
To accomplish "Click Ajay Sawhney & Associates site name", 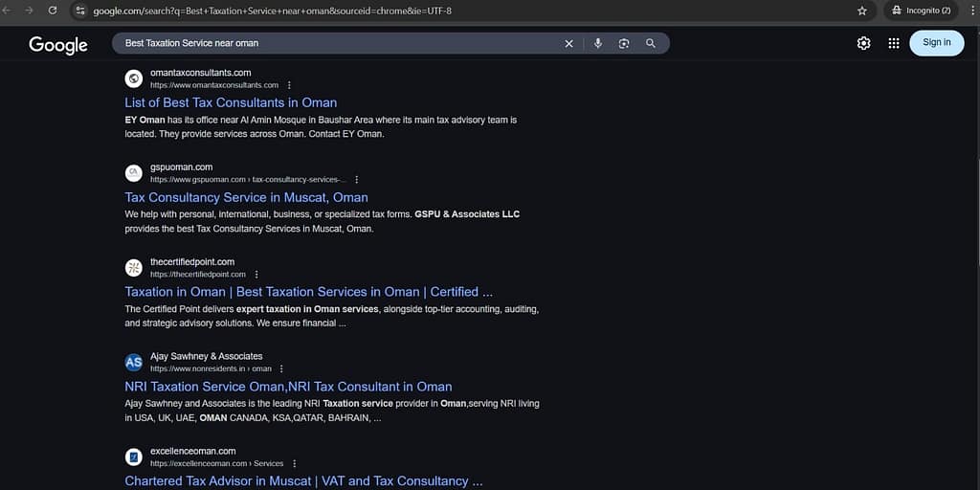I will click(x=207, y=356).
